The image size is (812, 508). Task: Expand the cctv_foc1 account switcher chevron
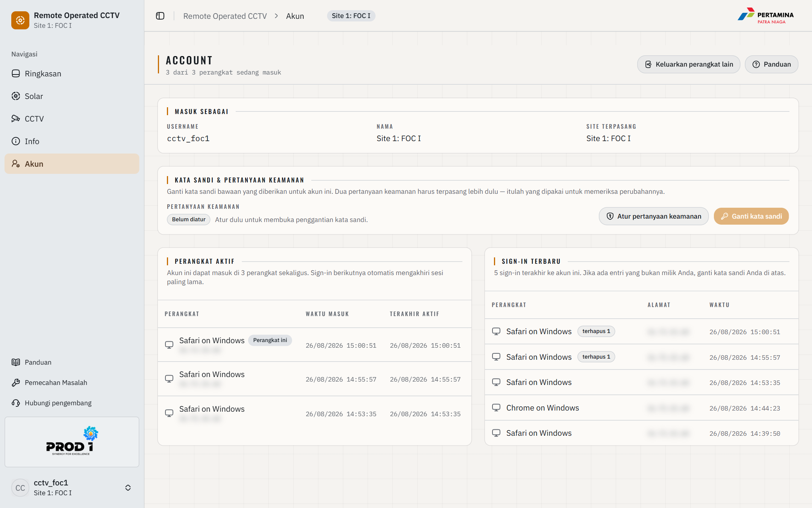(x=128, y=488)
